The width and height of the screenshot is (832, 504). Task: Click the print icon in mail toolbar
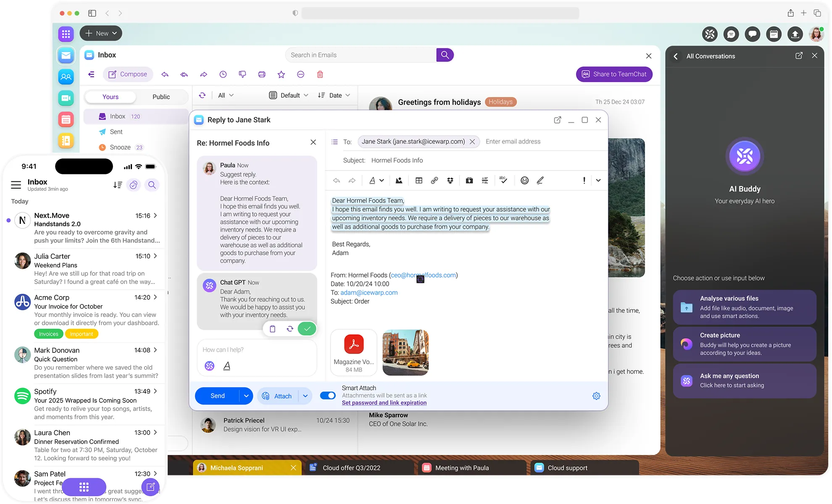[x=262, y=74]
